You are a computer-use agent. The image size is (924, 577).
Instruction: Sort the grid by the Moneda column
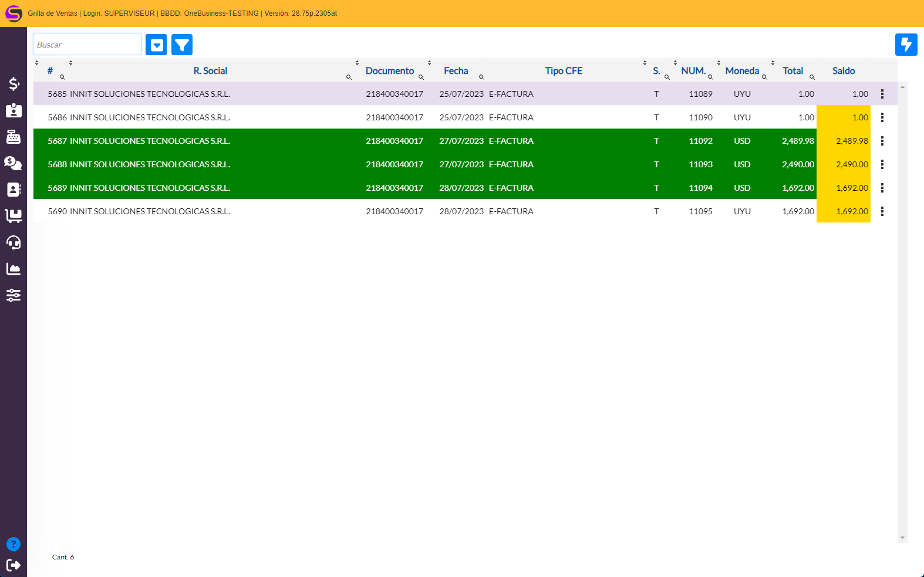(741, 70)
